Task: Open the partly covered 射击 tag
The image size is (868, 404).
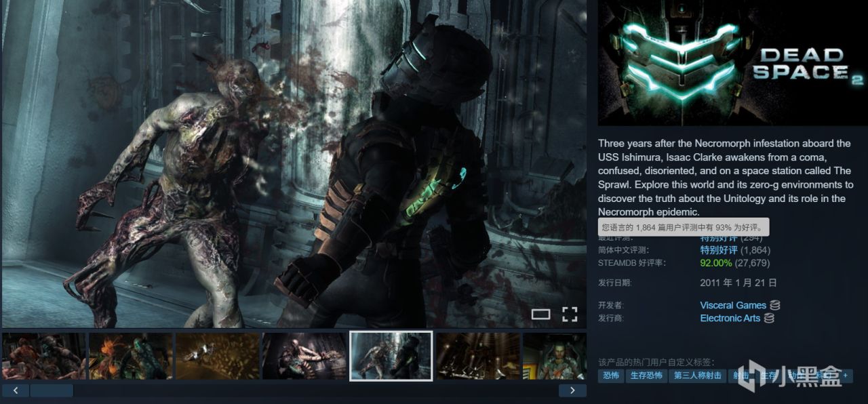Action: coord(741,376)
